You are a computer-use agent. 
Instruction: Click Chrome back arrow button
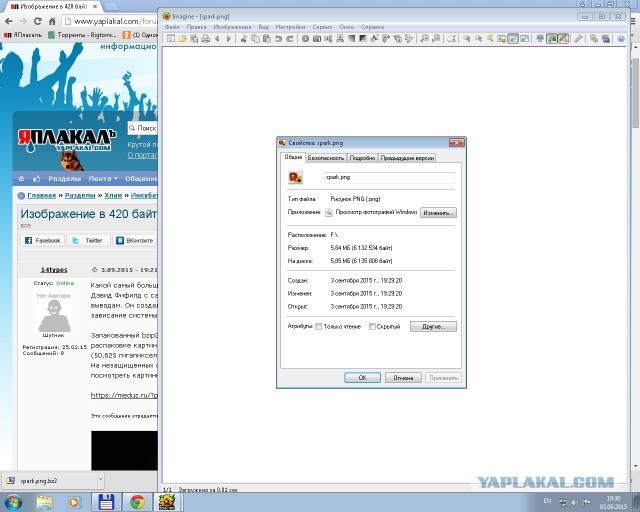pos(9,21)
